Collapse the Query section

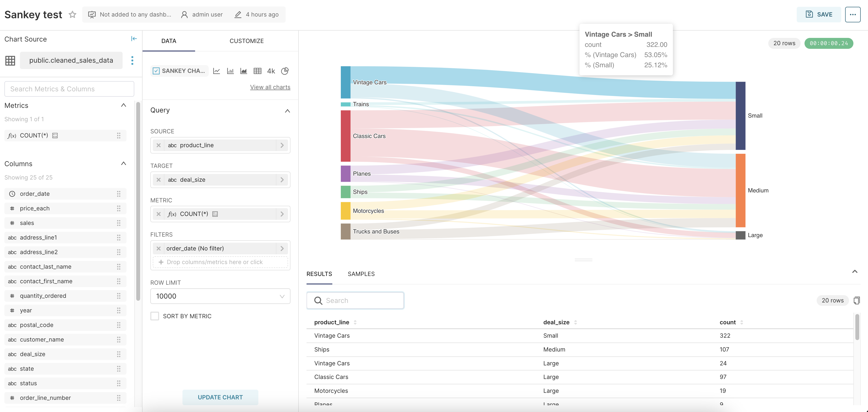pyautogui.click(x=287, y=111)
